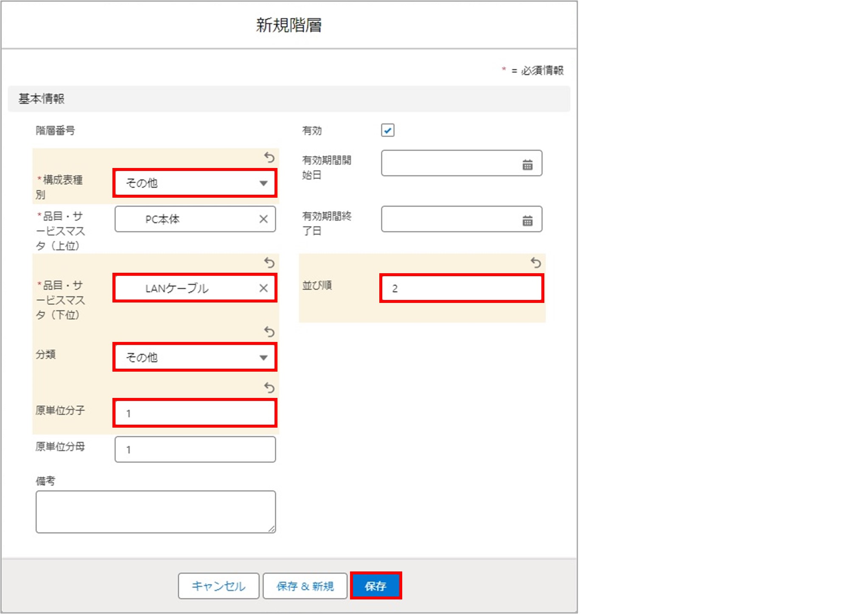Viewport: 860px width, 616px height.
Task: Click the 原単位分母 input field
Action: (195, 450)
